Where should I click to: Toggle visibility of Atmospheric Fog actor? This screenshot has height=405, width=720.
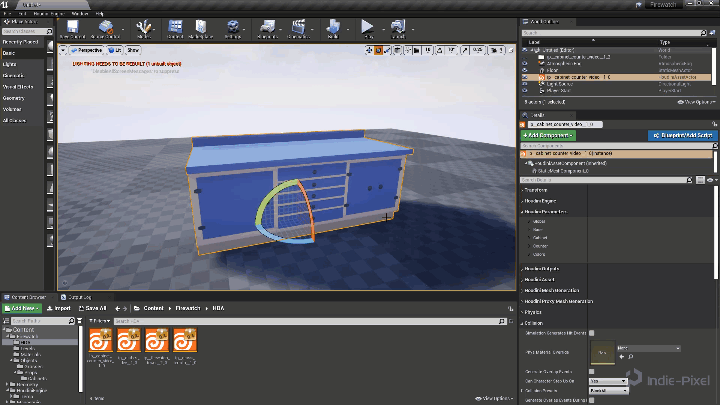(x=525, y=63)
